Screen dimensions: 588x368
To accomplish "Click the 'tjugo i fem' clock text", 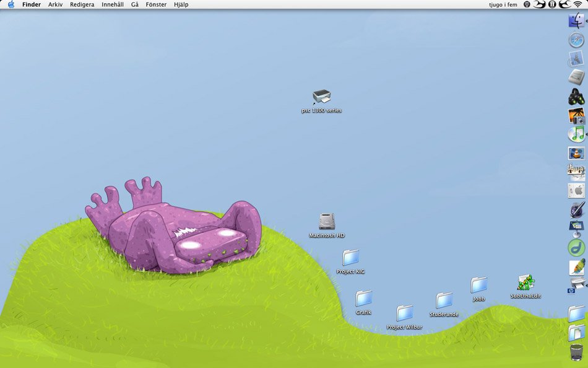I will point(503,4).
